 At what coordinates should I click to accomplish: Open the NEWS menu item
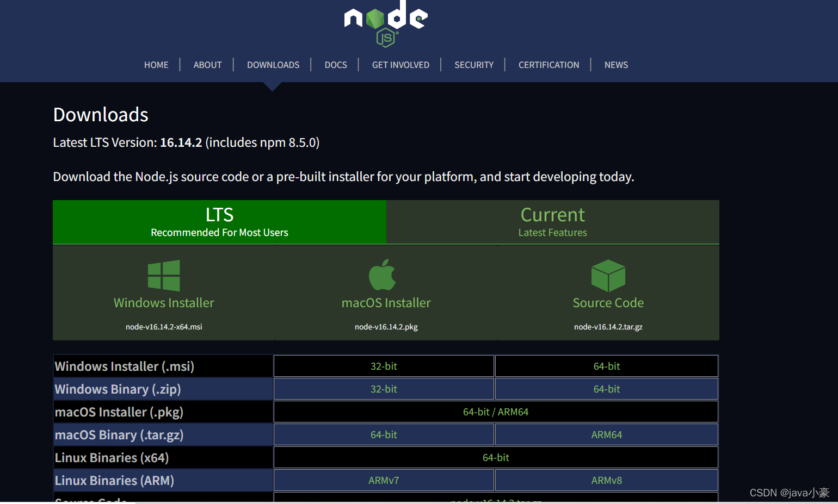[x=616, y=65]
